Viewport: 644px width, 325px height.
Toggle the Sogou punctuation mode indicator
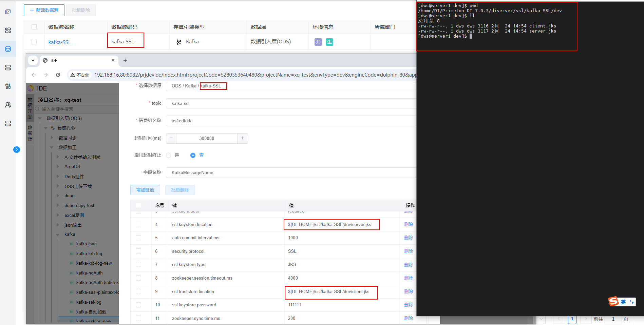[631, 302]
